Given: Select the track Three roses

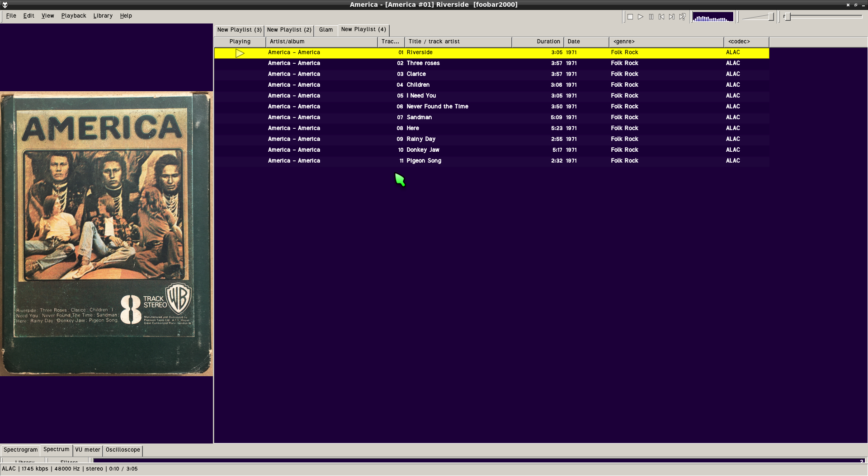Looking at the screenshot, I should [x=491, y=64].
